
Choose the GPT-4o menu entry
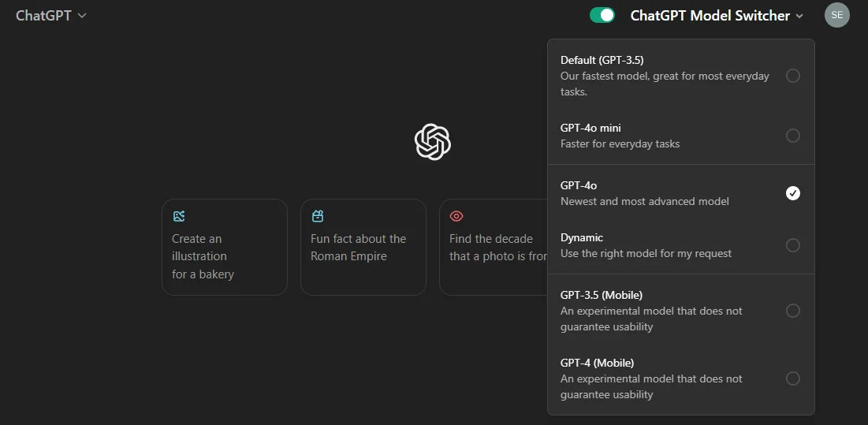click(x=681, y=193)
